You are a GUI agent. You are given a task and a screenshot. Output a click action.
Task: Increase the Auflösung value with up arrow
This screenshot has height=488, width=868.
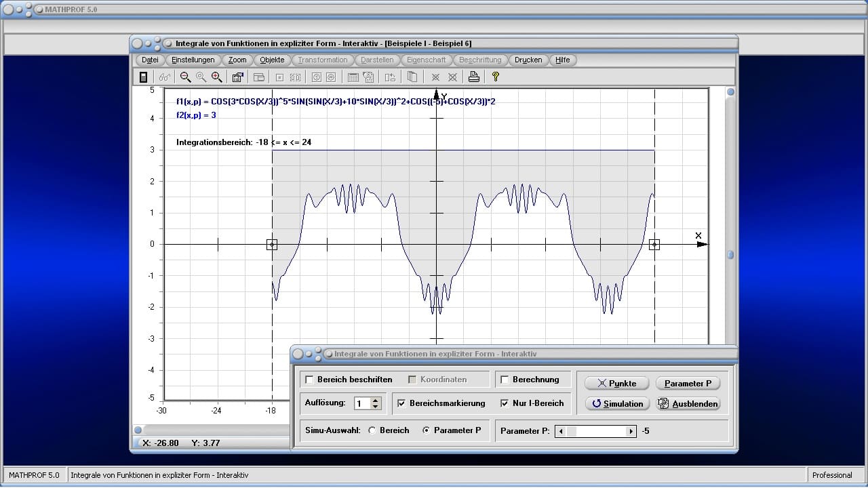pos(376,400)
